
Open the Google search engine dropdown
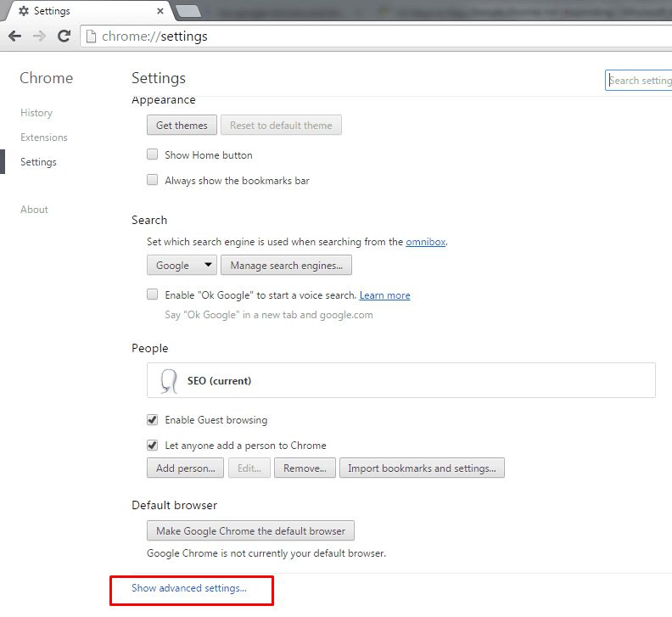coord(182,266)
